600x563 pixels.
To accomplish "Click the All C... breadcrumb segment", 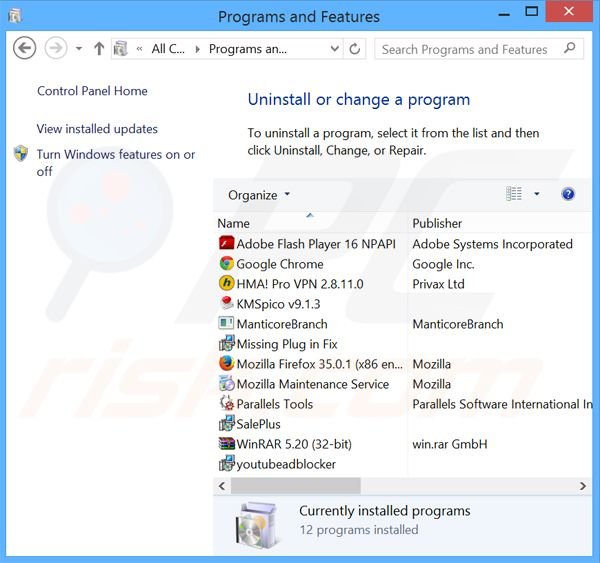I will click(168, 49).
